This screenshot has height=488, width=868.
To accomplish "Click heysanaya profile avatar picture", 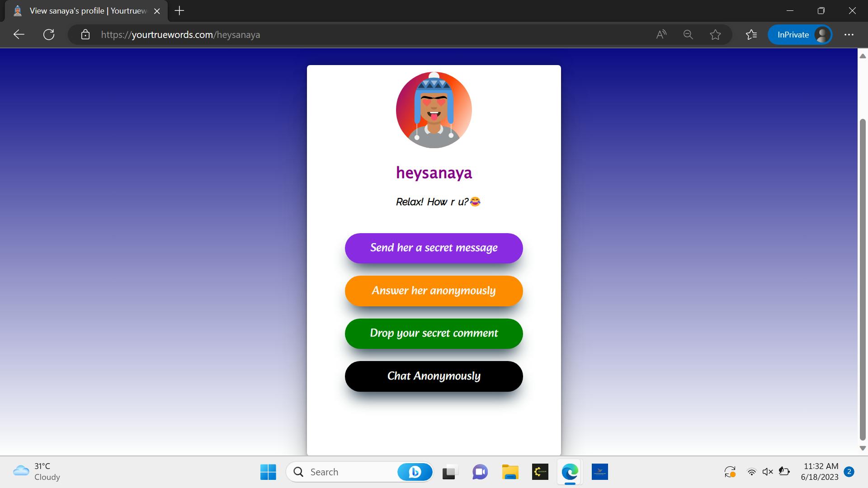I will [434, 110].
